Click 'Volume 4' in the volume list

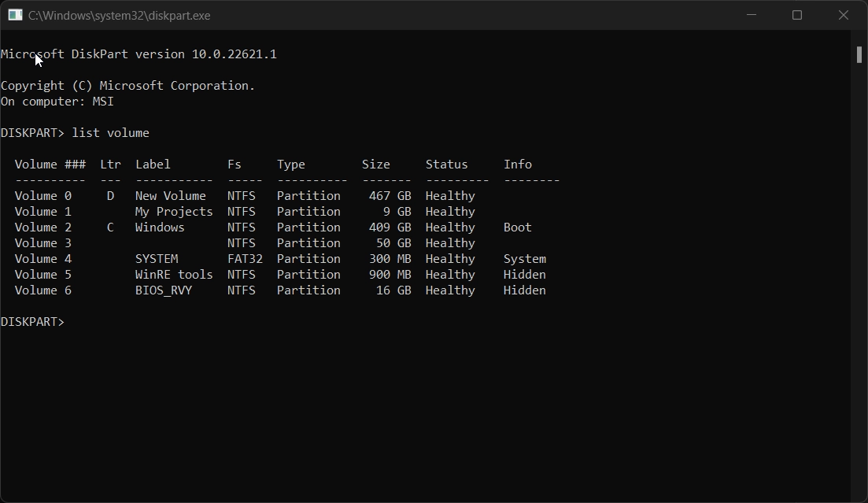[43, 259]
